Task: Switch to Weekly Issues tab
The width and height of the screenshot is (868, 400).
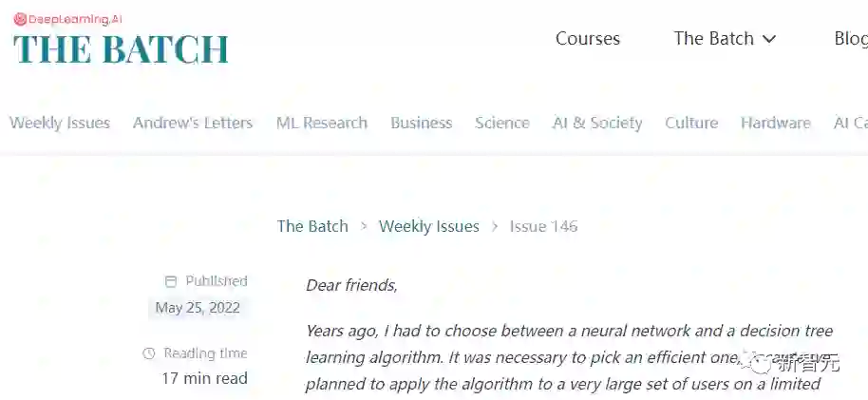Action: click(60, 123)
